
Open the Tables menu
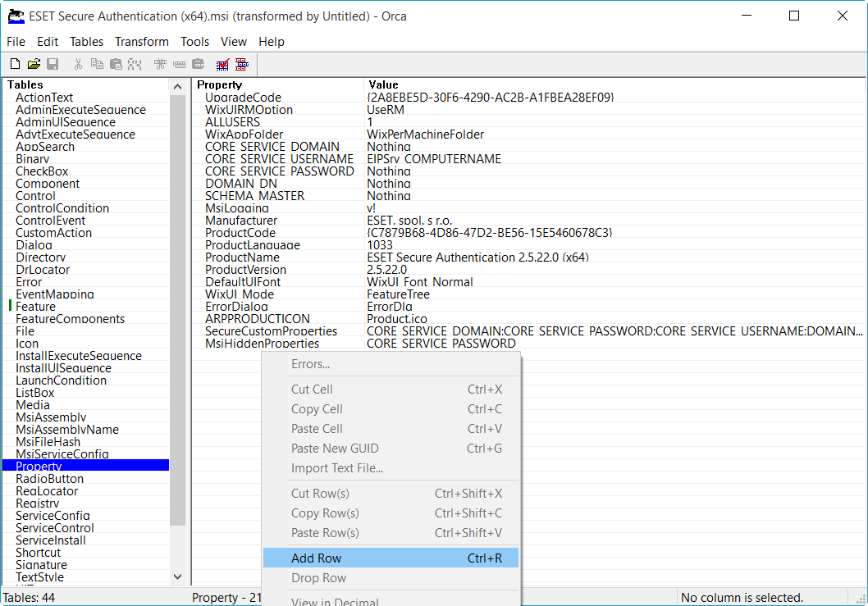[86, 42]
